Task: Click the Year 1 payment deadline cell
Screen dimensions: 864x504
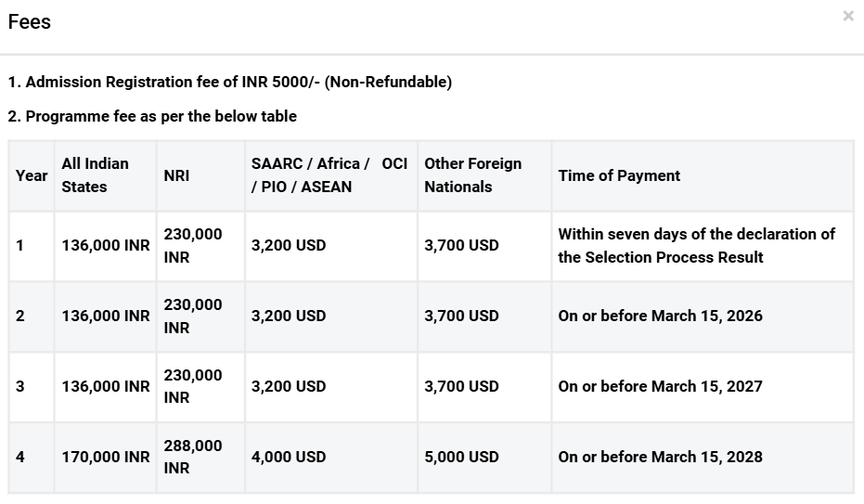Action: coord(696,246)
